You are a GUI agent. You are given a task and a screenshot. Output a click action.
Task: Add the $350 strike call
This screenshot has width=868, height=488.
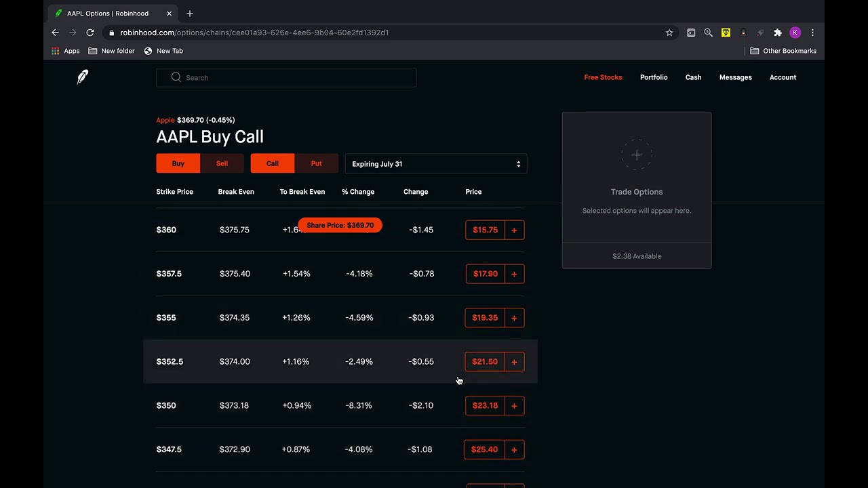(x=514, y=405)
